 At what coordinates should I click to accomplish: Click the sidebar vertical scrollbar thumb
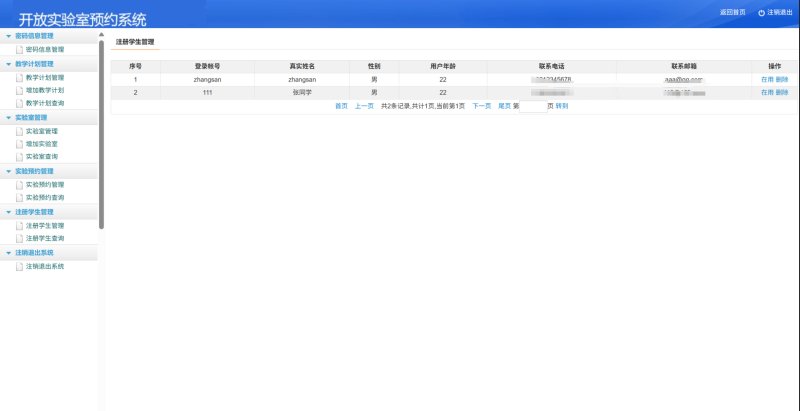tap(102, 135)
